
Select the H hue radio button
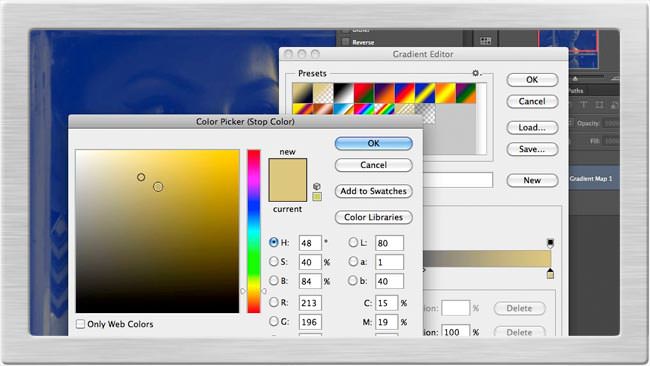pos(274,242)
